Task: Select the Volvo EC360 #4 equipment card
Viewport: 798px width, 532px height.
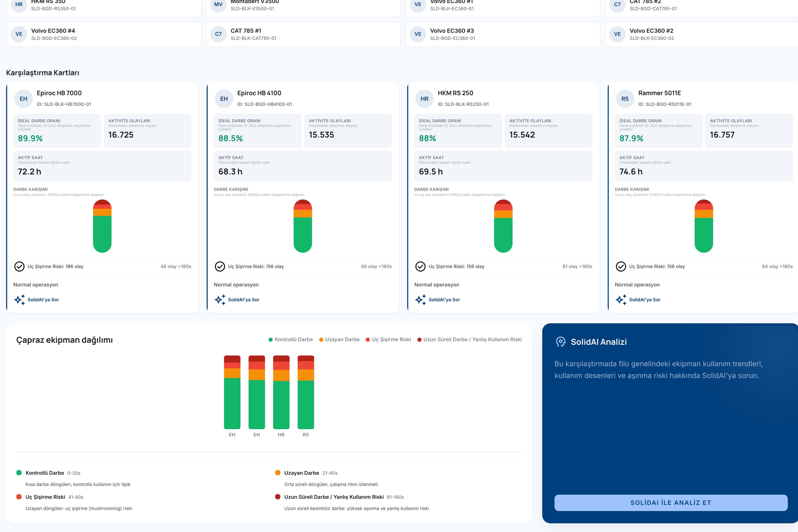Action: pos(104,34)
